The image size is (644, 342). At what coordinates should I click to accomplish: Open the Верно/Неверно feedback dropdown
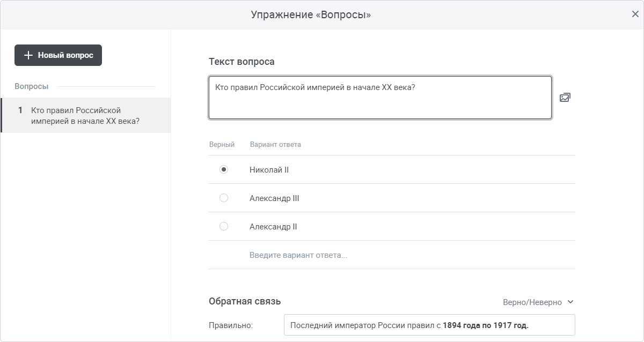pos(538,302)
